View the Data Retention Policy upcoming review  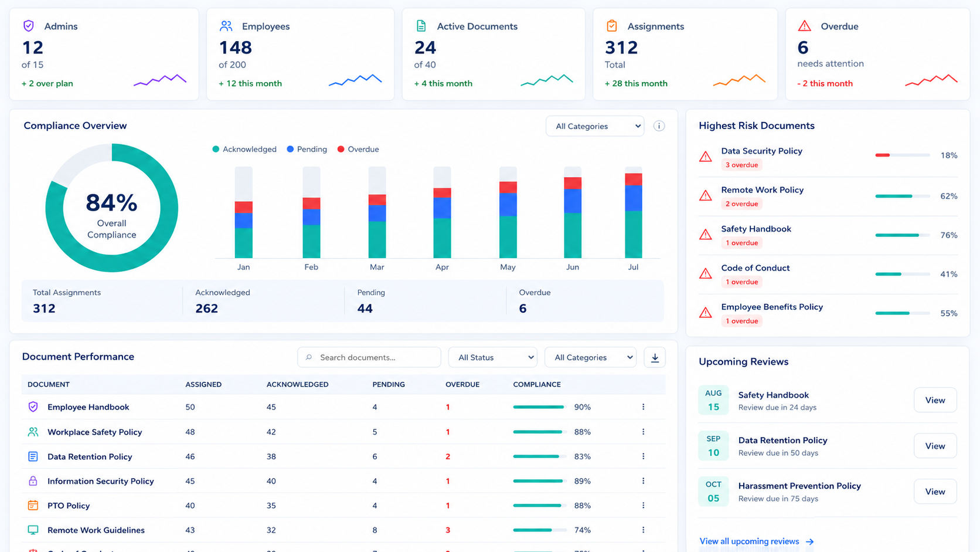pos(935,446)
